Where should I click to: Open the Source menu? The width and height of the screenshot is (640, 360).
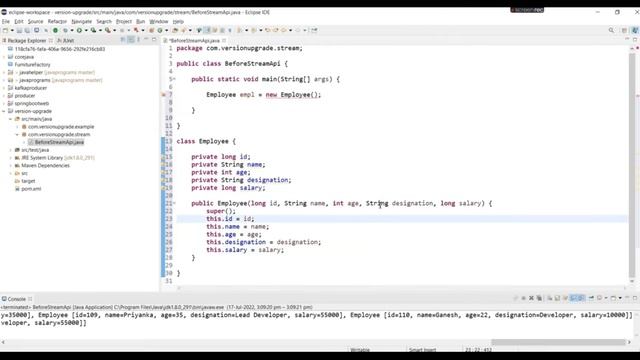35,21
